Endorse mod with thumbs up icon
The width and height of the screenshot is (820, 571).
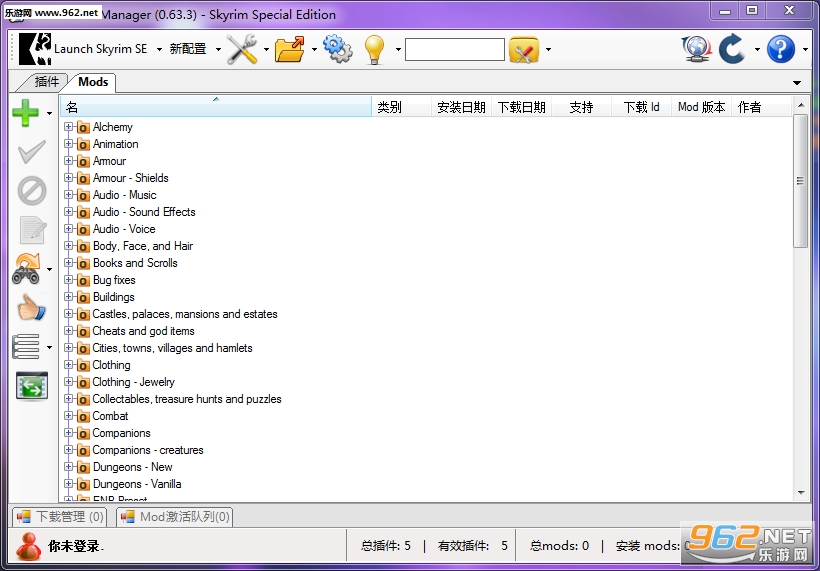coord(31,307)
